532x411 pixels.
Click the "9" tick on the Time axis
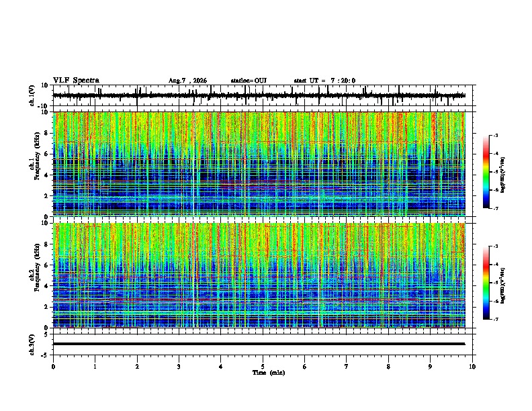(430, 367)
